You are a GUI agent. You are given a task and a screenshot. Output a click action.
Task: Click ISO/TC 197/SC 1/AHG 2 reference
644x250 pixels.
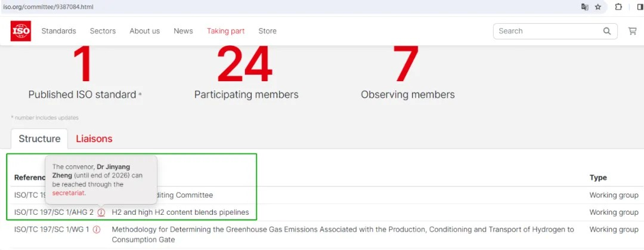54,212
